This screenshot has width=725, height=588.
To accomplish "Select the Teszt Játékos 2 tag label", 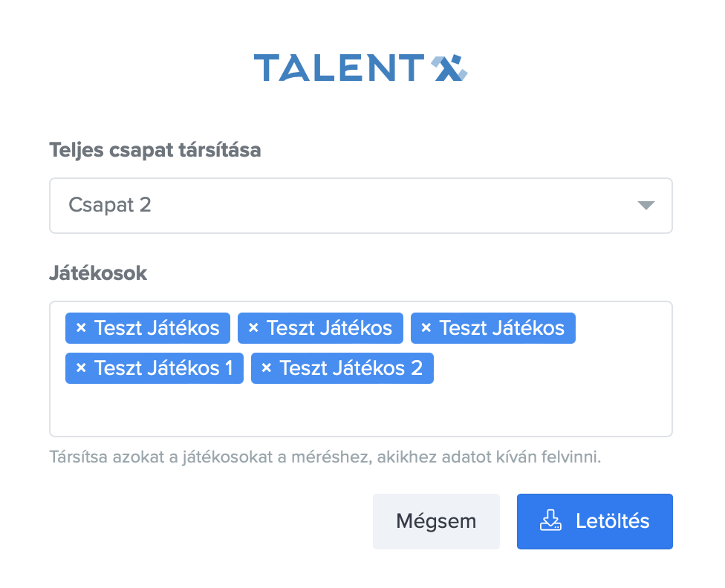I will 351,368.
